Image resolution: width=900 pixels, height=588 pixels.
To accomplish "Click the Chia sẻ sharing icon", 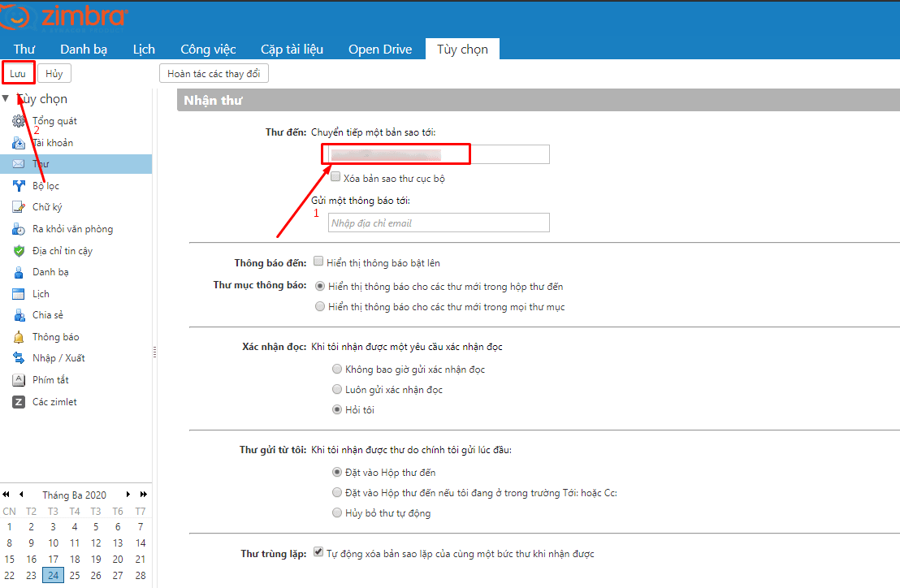I will pyautogui.click(x=19, y=315).
